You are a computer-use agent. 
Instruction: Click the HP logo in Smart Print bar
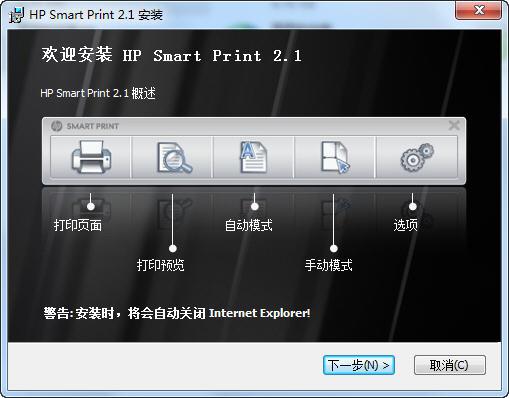56,126
